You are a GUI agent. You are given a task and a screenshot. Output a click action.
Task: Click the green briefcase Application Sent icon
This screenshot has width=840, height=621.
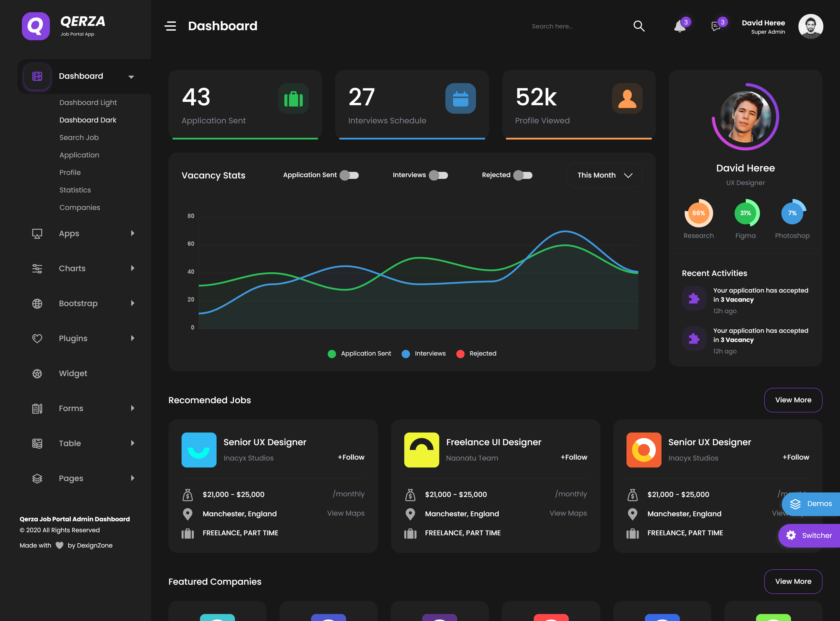point(293,98)
